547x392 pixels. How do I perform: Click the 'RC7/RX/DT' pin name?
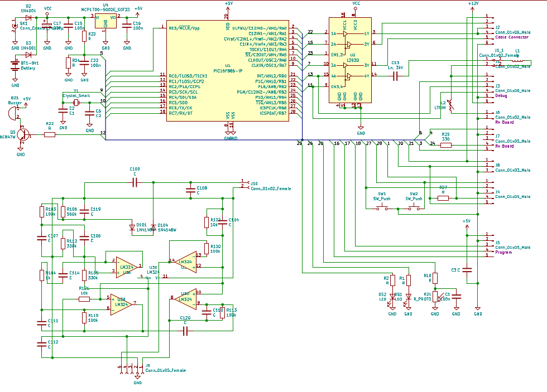click(180, 113)
